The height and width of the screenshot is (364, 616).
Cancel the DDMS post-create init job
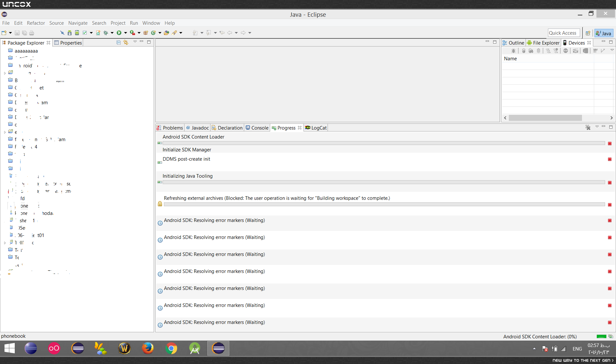click(x=610, y=159)
